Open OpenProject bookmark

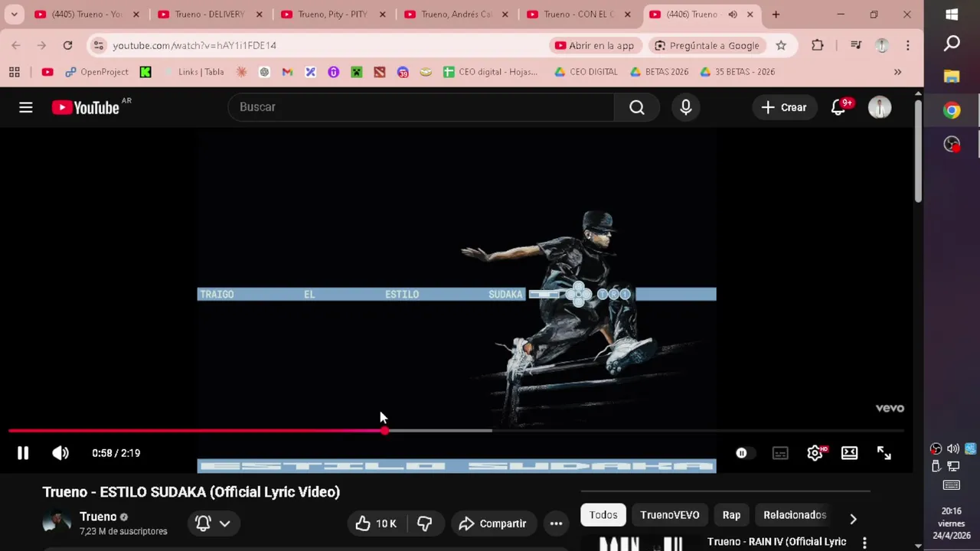tap(96, 72)
